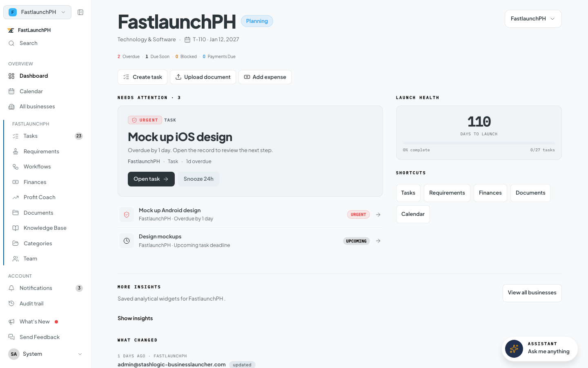Click the Add expense button
The width and height of the screenshot is (588, 368).
point(265,77)
